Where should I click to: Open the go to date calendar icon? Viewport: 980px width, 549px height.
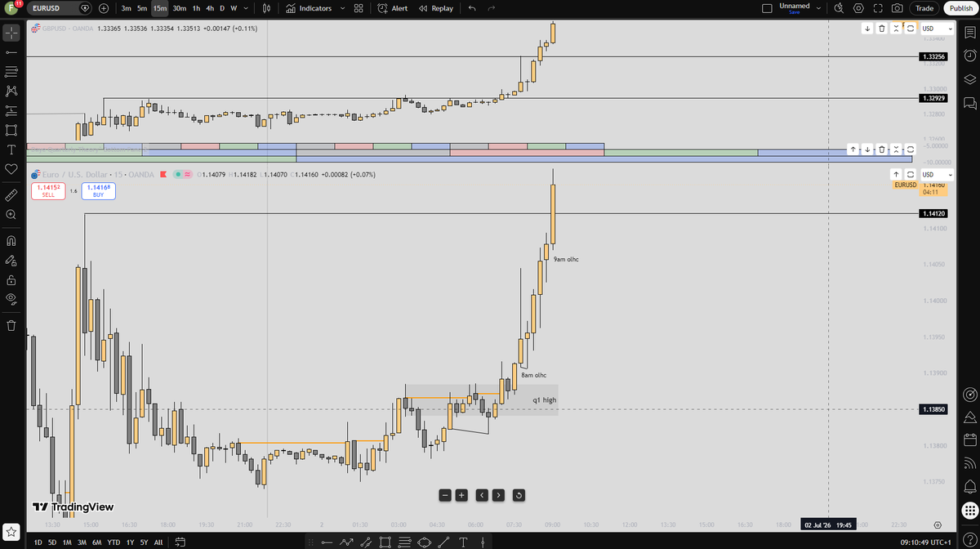(179, 542)
